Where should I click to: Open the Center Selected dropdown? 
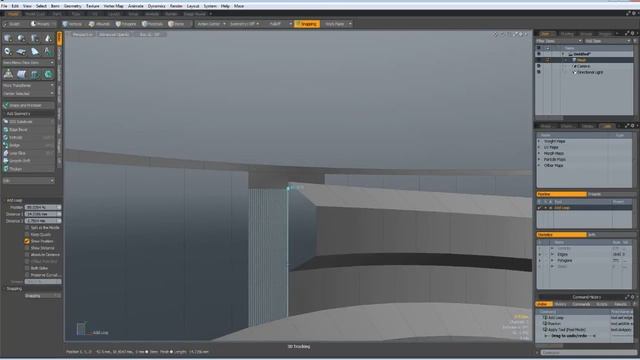28,93
